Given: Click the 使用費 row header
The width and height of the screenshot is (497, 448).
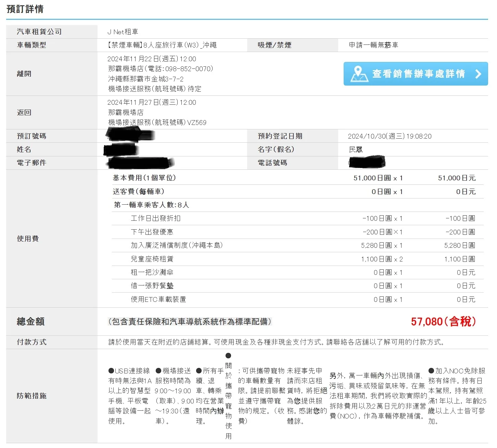Looking at the screenshot, I should click(28, 239).
